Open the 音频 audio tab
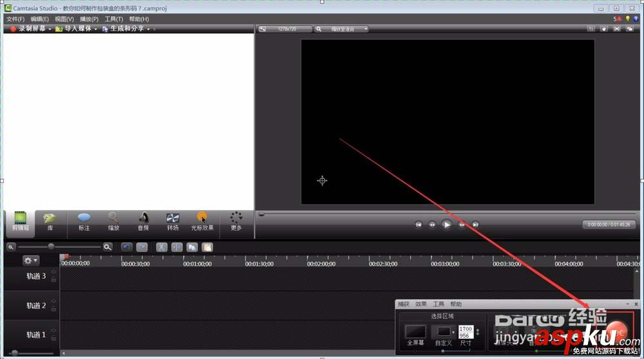 click(144, 221)
